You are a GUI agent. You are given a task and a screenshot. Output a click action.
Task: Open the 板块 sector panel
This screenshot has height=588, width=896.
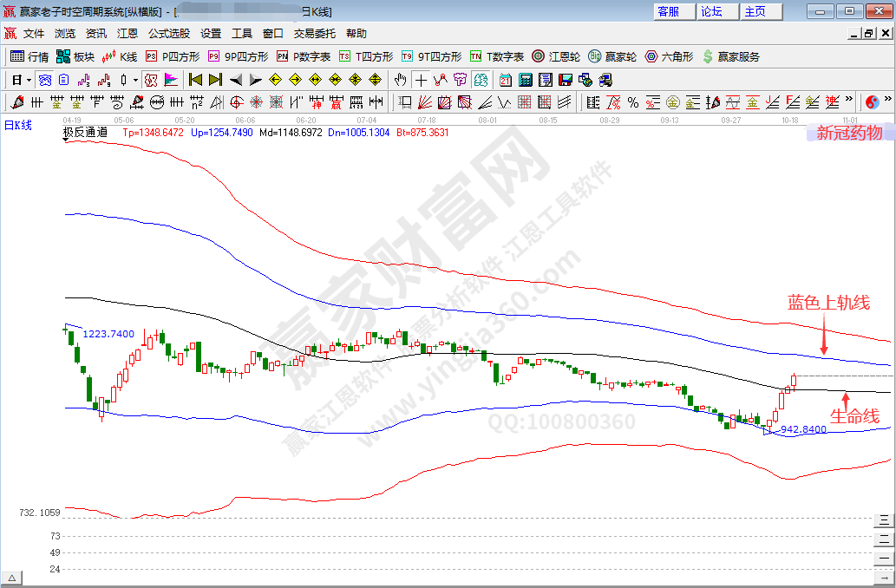pyautogui.click(x=75, y=56)
